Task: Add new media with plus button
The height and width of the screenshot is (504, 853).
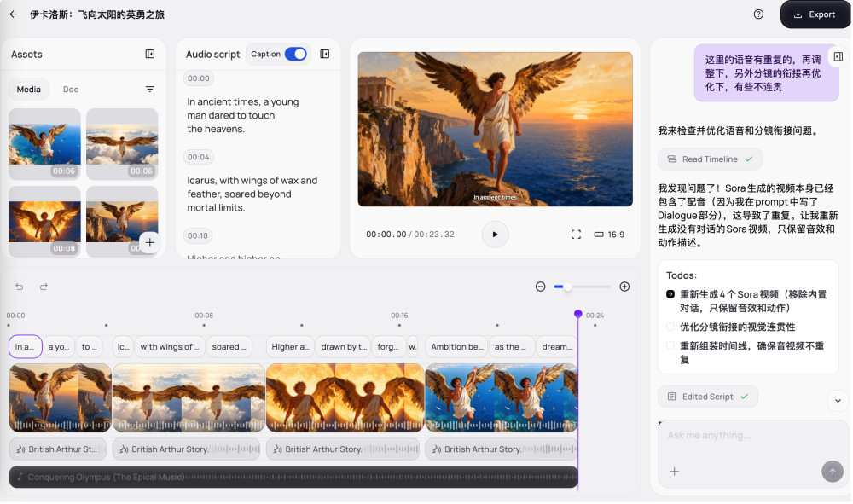Action: pyautogui.click(x=149, y=242)
